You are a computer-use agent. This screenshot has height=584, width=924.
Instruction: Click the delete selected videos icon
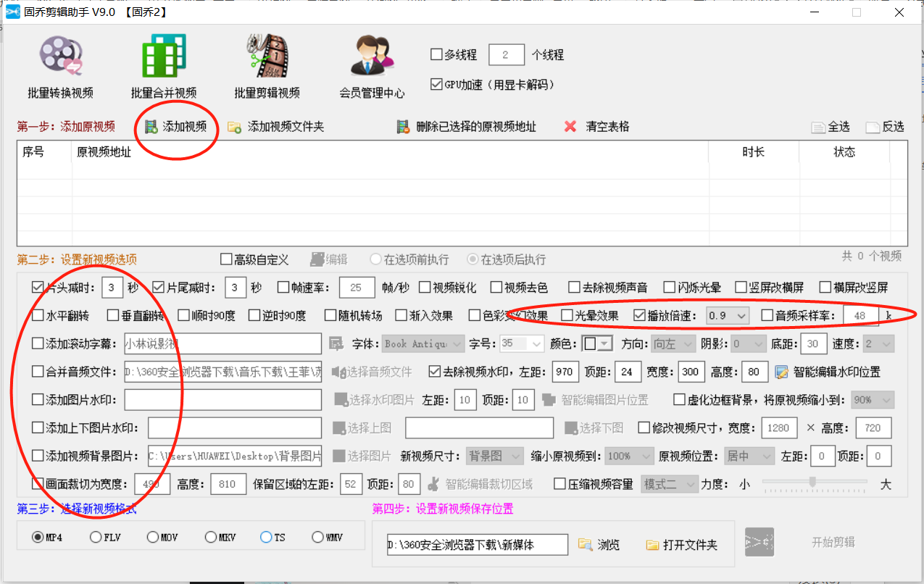(403, 126)
